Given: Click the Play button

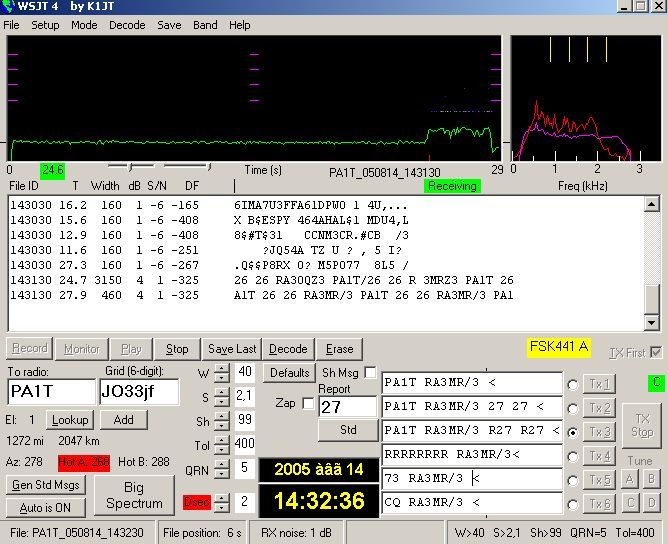Looking at the screenshot, I should (131, 349).
